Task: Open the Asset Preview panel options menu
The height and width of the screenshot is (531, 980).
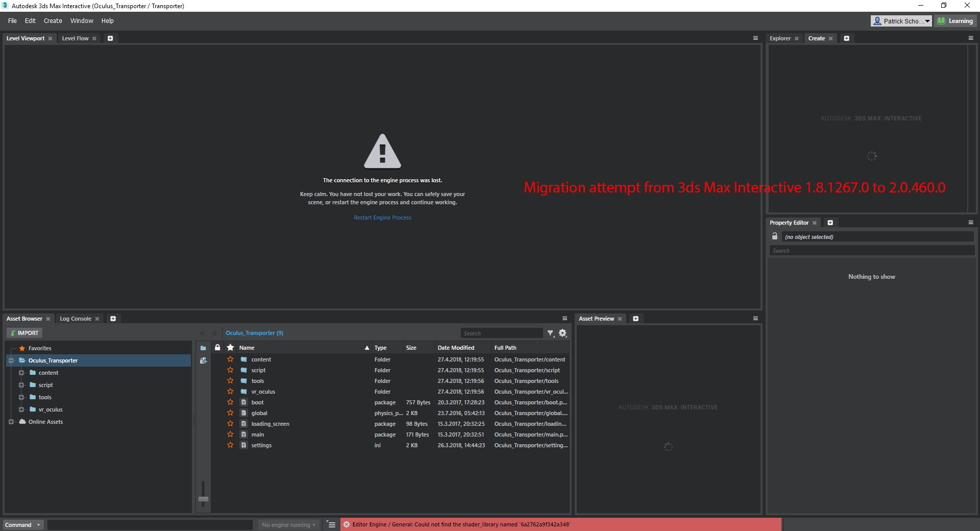Action: pos(755,319)
